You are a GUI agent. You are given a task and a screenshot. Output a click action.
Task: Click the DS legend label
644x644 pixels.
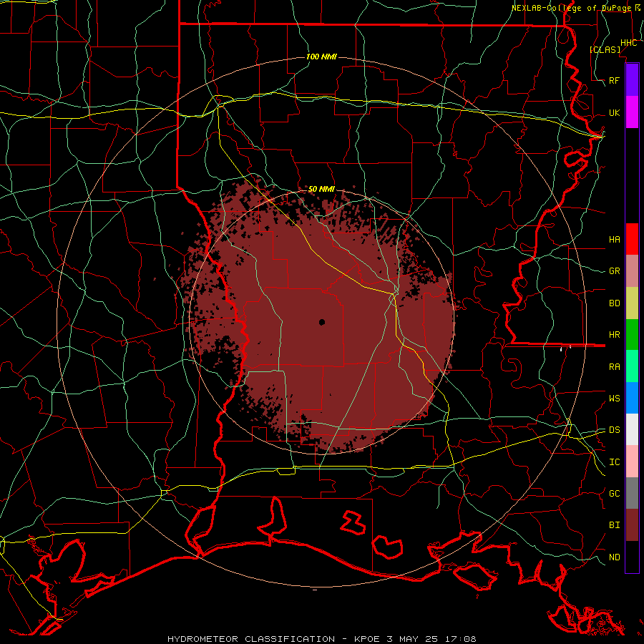pos(614,430)
